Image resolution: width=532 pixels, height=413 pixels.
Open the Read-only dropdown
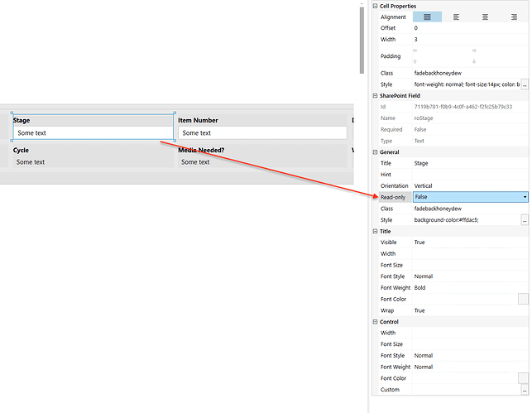(x=524, y=197)
